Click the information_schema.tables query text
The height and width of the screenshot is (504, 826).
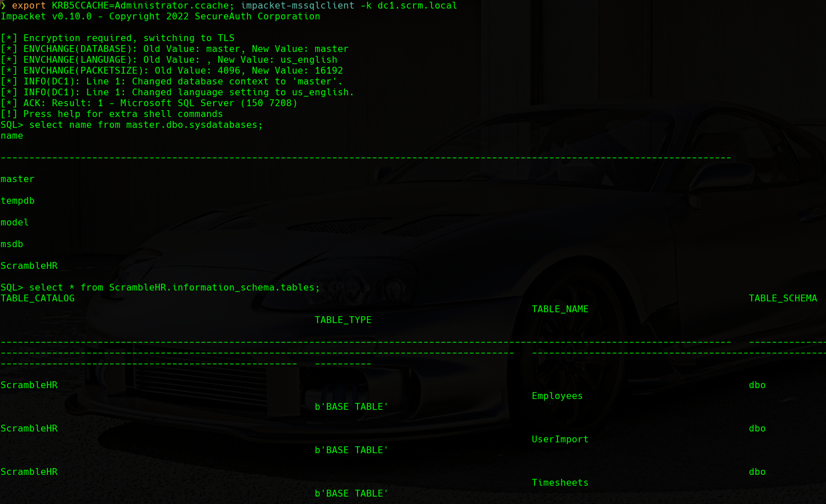click(174, 288)
